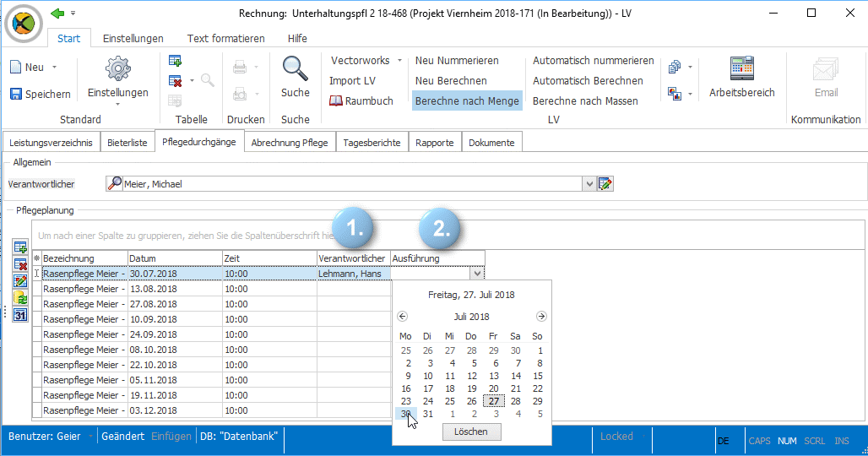
Task: Click Automatisch nummerieren
Action: click(593, 60)
